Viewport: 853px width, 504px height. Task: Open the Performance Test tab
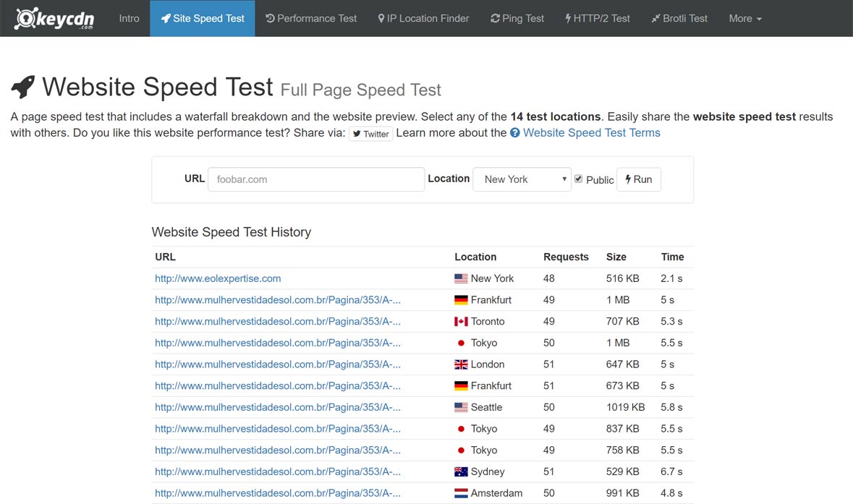311,19
